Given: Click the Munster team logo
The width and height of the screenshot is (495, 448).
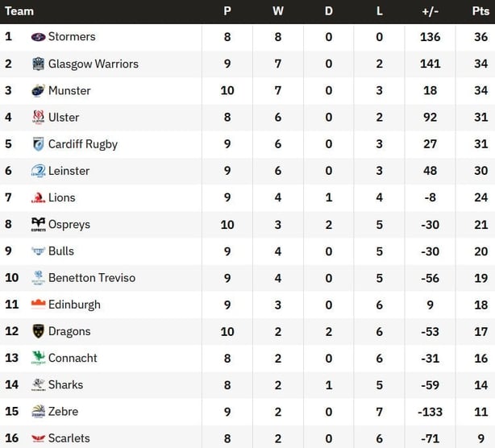Looking at the screenshot, I should click(x=38, y=90).
